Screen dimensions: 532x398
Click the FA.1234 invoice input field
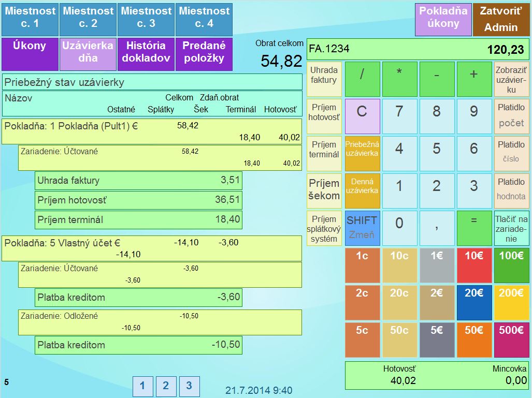click(x=418, y=50)
